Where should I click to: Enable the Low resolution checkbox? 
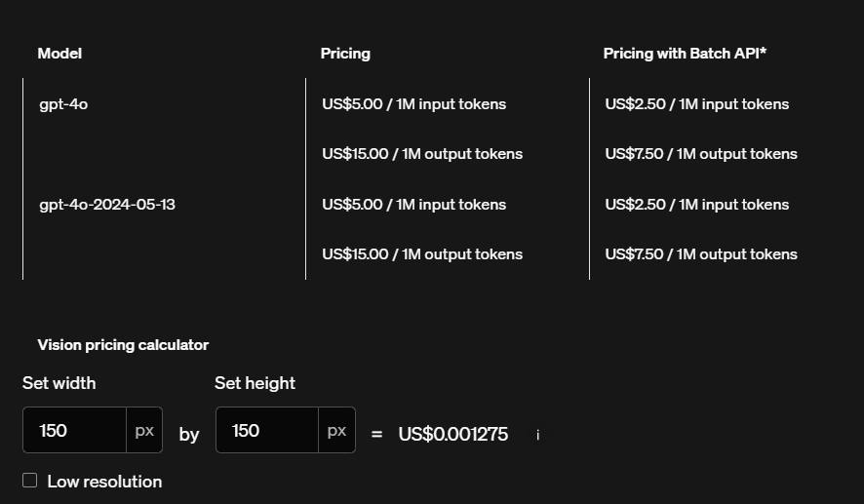point(29,481)
